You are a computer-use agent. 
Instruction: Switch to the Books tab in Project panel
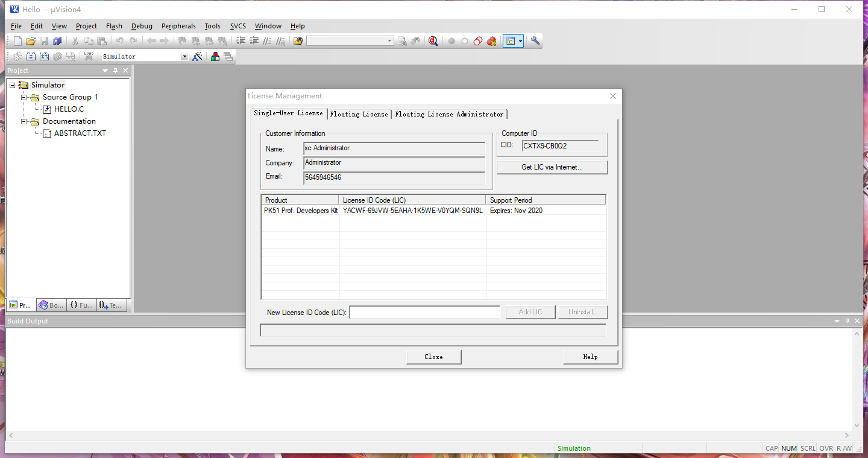click(51, 305)
